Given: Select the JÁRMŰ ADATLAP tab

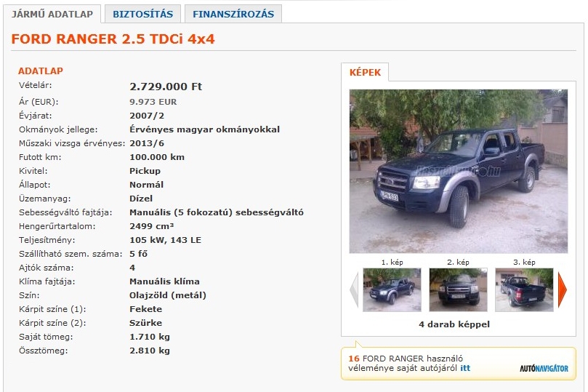Looking at the screenshot, I should coord(52,15).
